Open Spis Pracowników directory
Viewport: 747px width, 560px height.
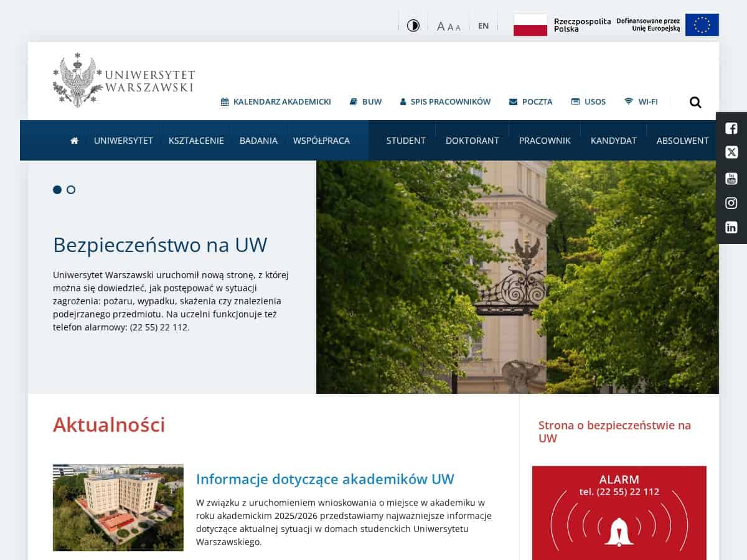tap(445, 101)
